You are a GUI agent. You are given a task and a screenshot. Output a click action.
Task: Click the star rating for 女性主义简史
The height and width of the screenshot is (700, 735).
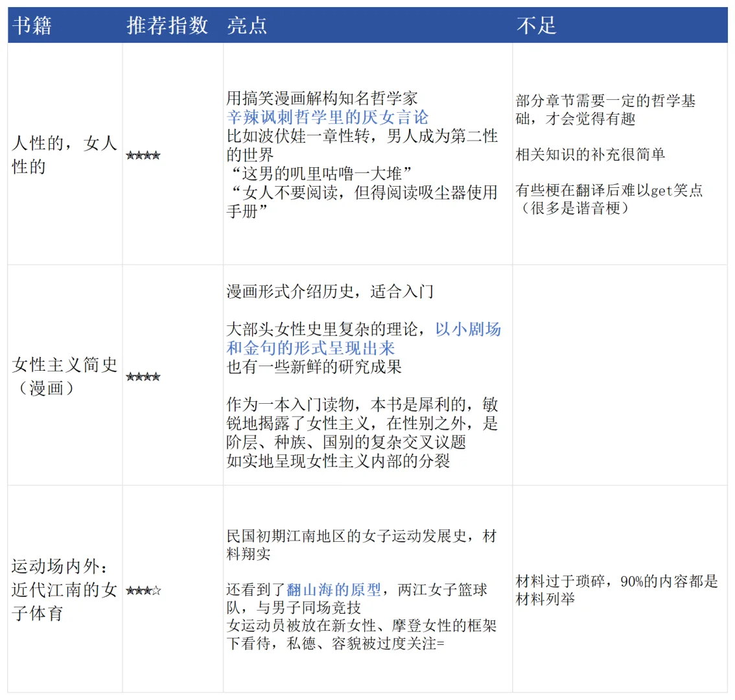(143, 377)
